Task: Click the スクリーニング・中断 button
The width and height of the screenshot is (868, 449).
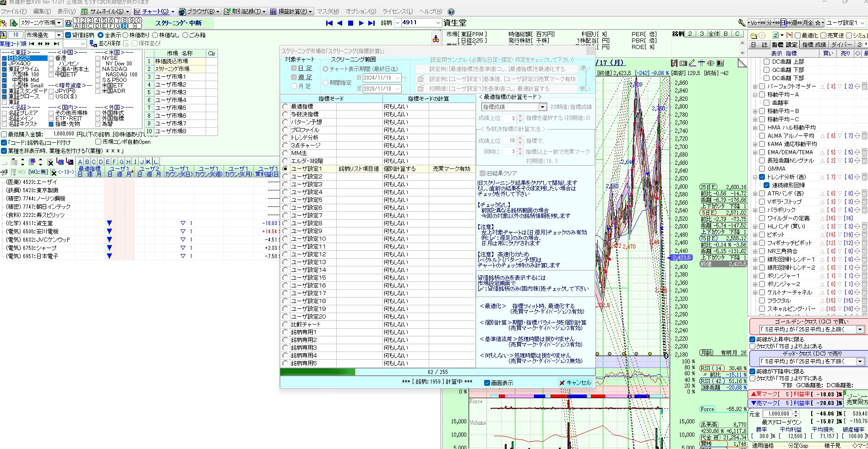Action: pos(178,23)
